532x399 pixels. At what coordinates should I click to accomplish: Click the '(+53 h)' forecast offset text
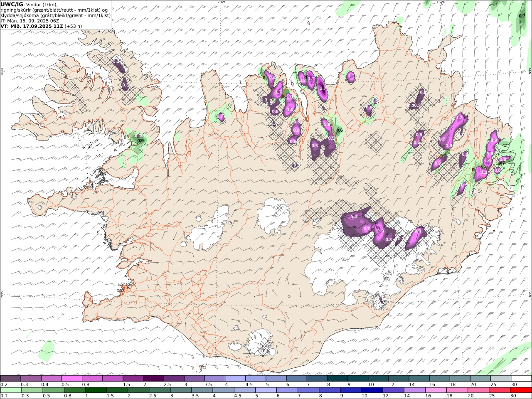point(73,26)
